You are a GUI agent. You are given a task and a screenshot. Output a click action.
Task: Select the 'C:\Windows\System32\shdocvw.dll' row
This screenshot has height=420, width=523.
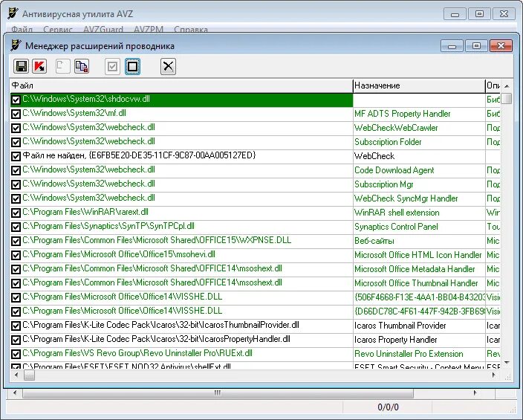click(x=181, y=100)
